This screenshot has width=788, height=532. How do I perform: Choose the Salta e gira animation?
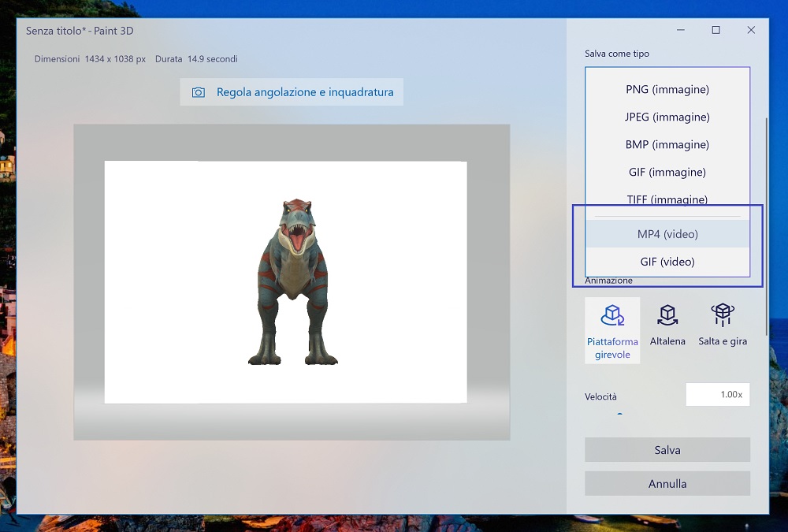[722, 325]
